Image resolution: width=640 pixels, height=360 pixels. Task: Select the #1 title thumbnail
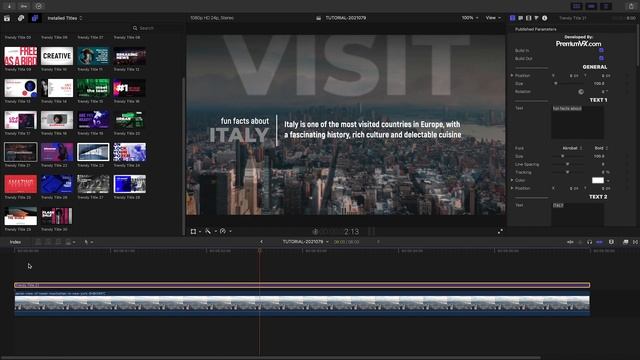pyautogui.click(x=129, y=88)
